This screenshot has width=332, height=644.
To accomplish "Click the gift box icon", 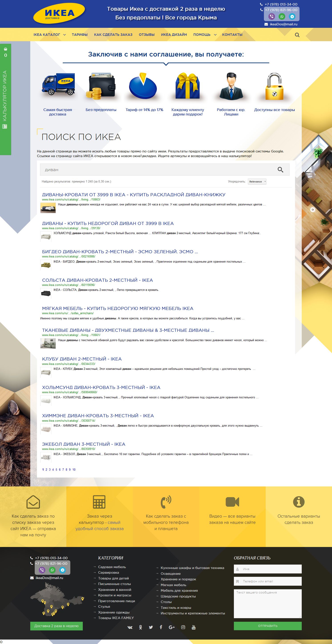I will coord(188,85).
